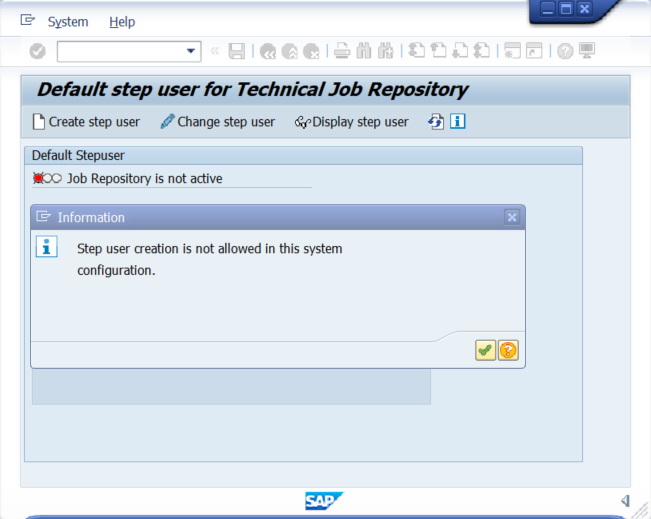Click the Previous Page icon
This screenshot has width=651, height=519.
click(438, 51)
